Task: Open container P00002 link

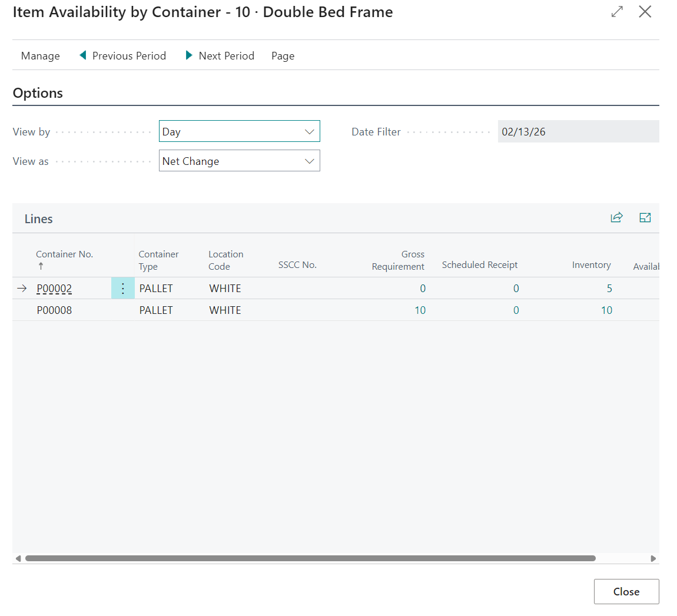Action: 54,289
